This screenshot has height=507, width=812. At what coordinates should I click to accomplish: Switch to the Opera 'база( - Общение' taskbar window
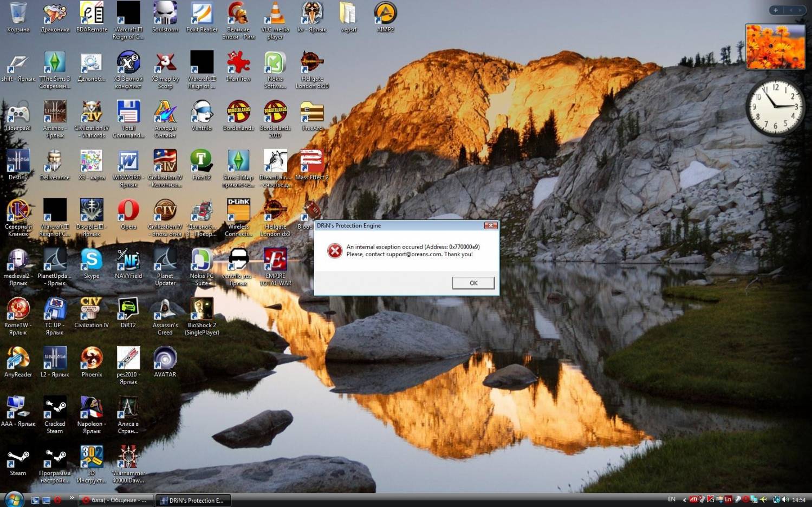click(115, 500)
